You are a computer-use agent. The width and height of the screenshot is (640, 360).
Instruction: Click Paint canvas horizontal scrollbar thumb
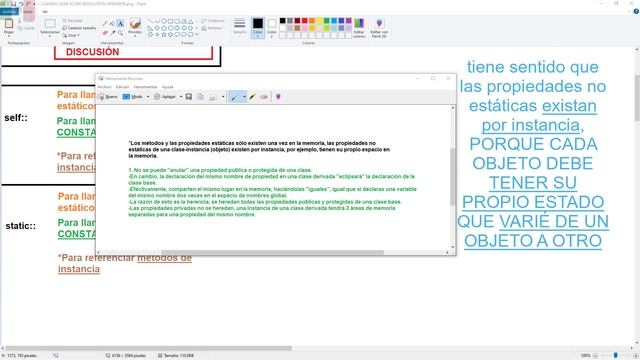149,348
